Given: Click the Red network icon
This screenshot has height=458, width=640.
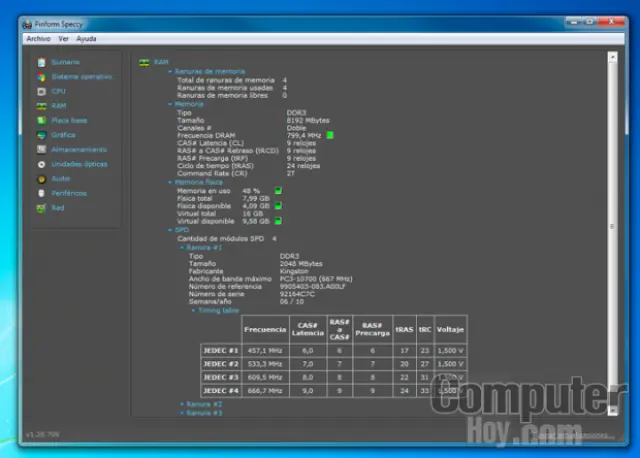Looking at the screenshot, I should [x=41, y=208].
